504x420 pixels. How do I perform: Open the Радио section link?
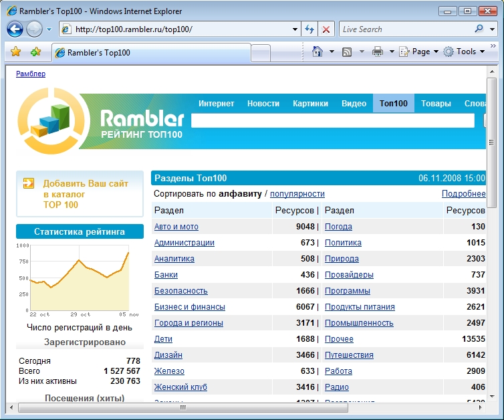(x=336, y=387)
